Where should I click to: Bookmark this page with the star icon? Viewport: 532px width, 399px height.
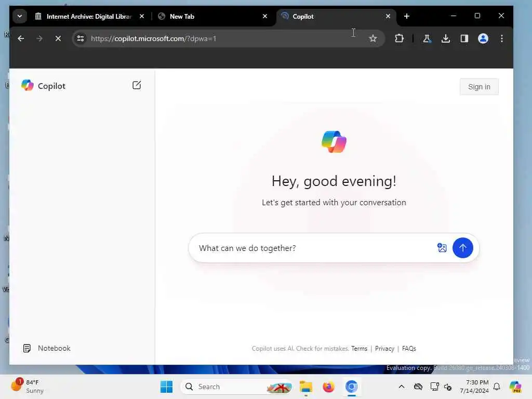373,38
